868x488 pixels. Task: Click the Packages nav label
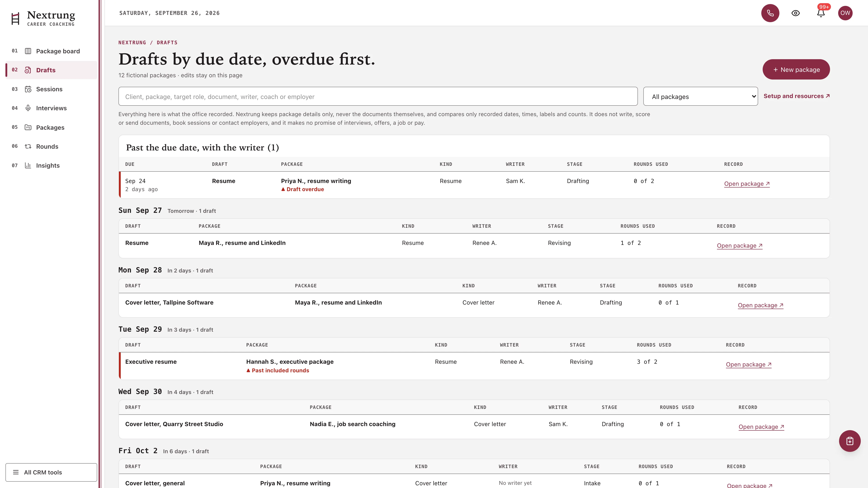50,127
